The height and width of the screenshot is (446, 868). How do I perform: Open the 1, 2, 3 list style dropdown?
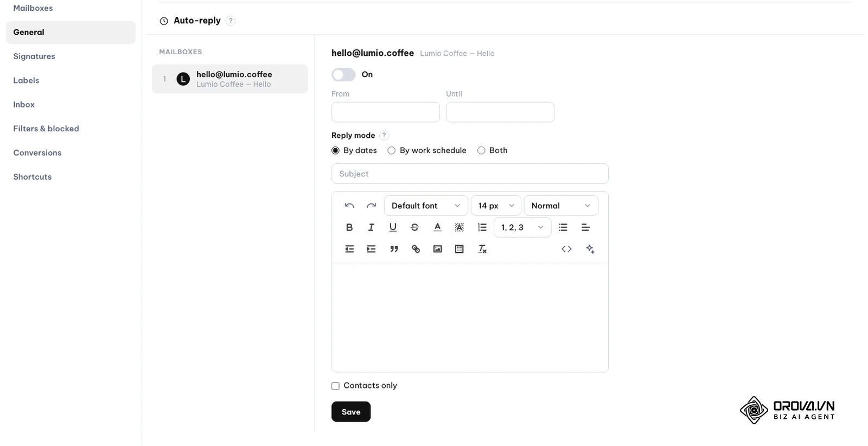pos(522,227)
